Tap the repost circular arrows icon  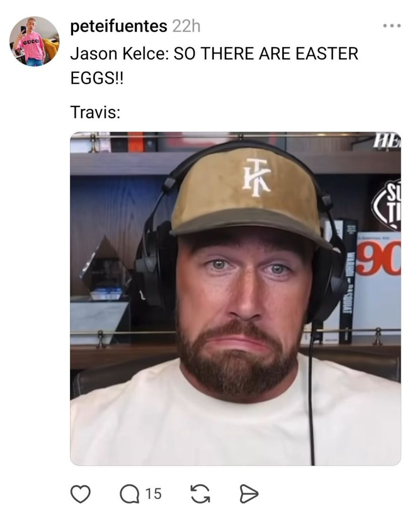[200, 494]
